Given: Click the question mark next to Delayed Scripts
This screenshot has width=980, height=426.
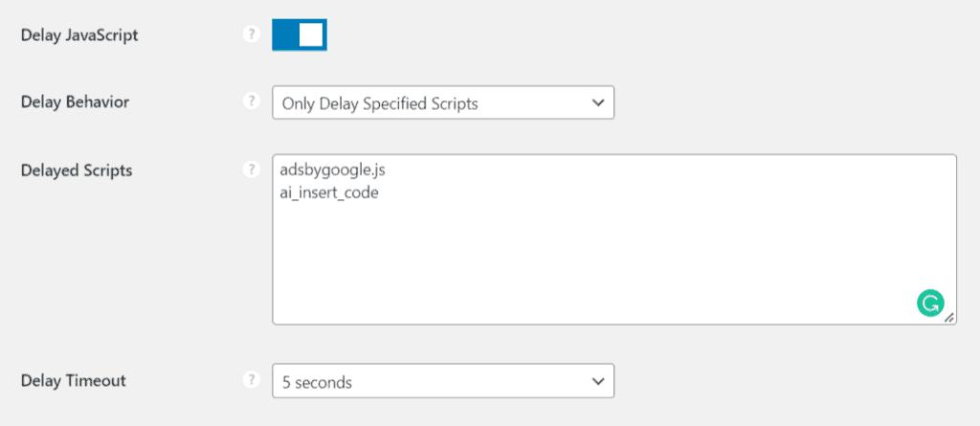Looking at the screenshot, I should tap(252, 170).
